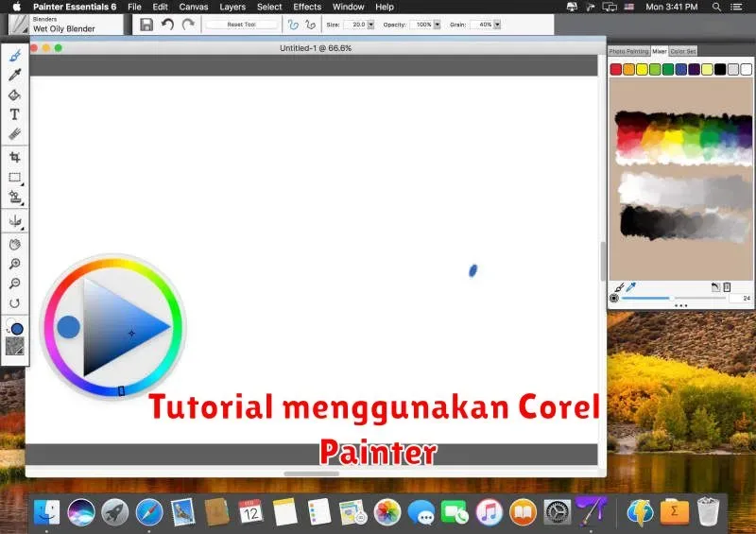Image resolution: width=756 pixels, height=534 pixels.
Task: Open the Grain slider dropdown arrow
Action: click(x=497, y=25)
